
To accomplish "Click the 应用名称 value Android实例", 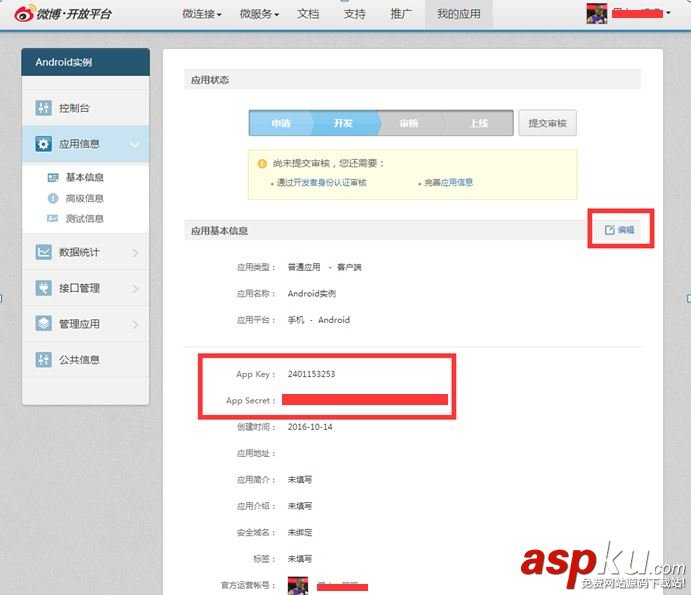I will pos(312,294).
